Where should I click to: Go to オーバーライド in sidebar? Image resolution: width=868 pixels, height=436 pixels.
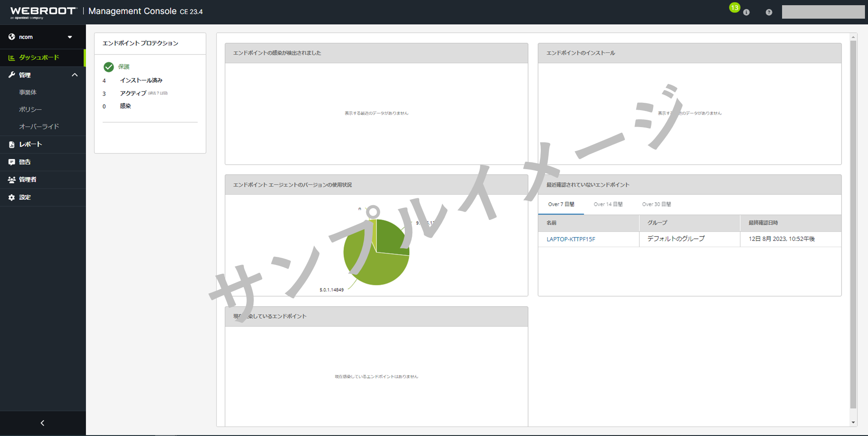pos(39,127)
